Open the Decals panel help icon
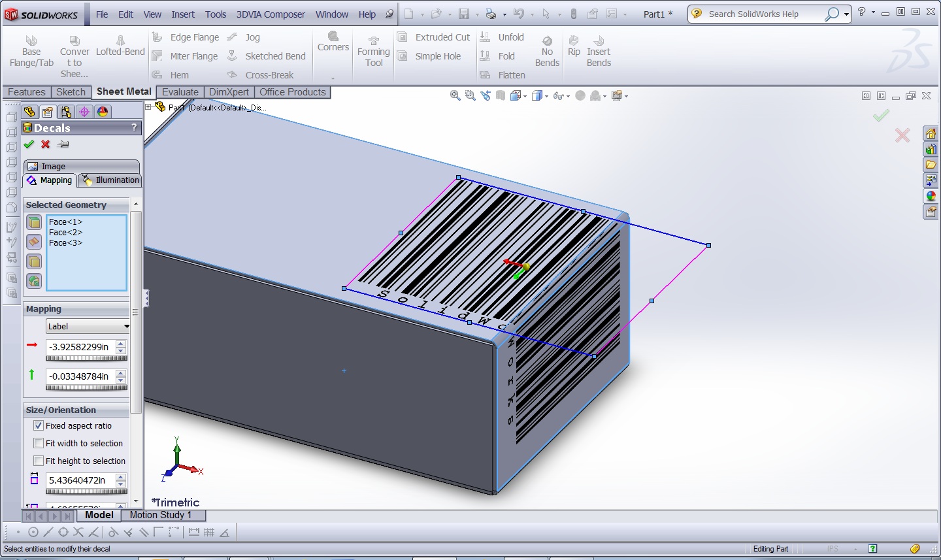 [134, 127]
